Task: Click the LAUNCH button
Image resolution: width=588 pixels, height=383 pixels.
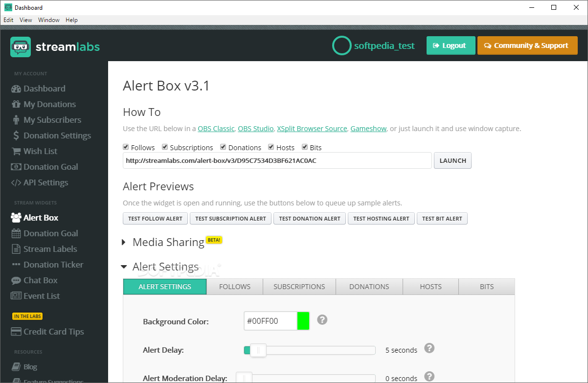Action: (x=452, y=160)
